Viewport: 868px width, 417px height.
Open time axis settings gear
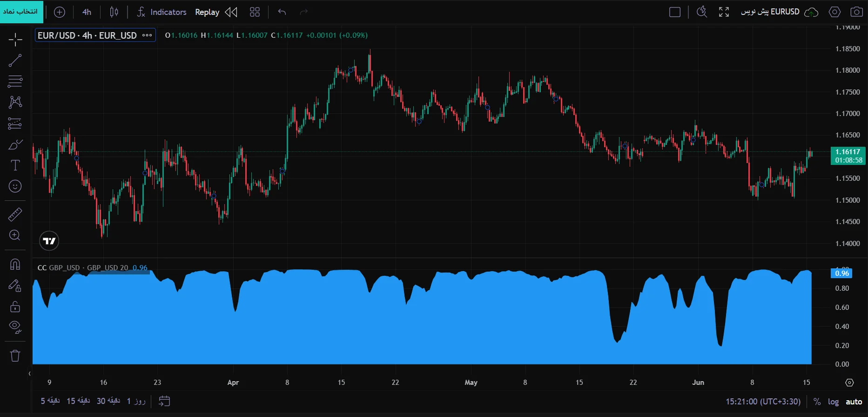849,383
